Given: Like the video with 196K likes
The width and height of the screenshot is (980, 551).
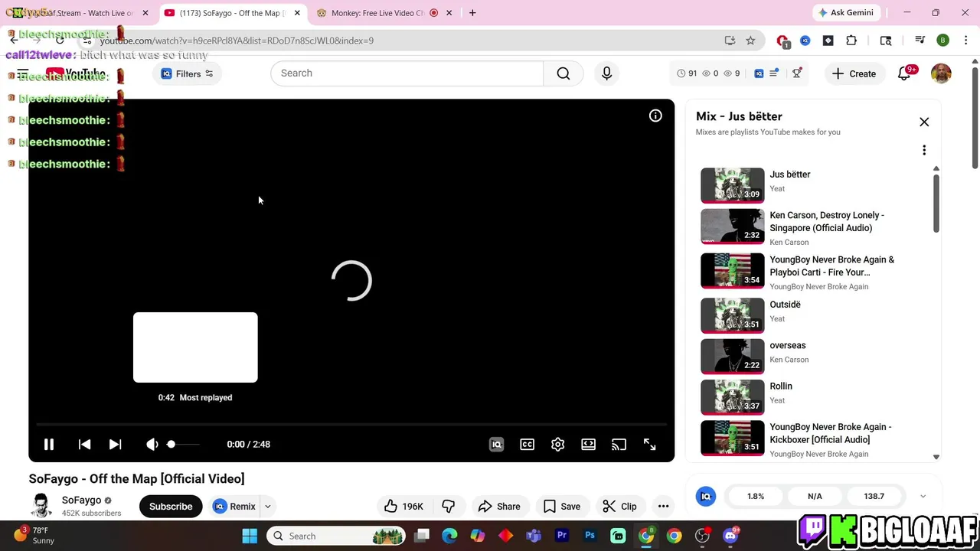Looking at the screenshot, I should click(x=403, y=506).
